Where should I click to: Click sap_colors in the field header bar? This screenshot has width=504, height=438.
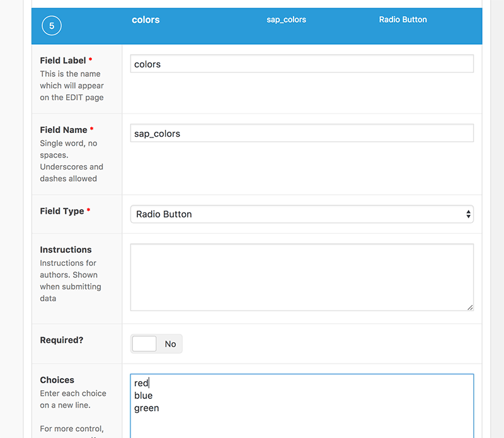[x=286, y=20]
